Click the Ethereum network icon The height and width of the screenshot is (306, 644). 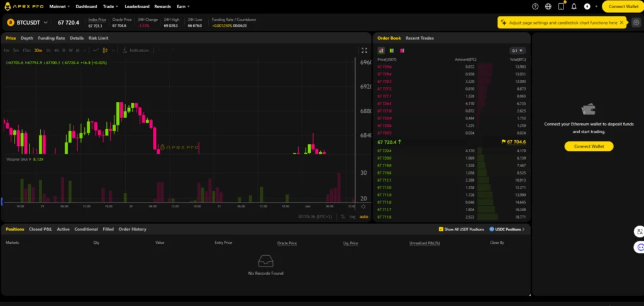point(587,6)
